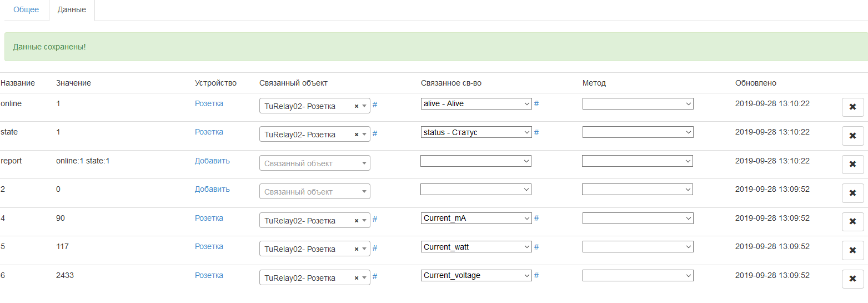
Task: Remove the report row with X button
Action: tap(852, 165)
